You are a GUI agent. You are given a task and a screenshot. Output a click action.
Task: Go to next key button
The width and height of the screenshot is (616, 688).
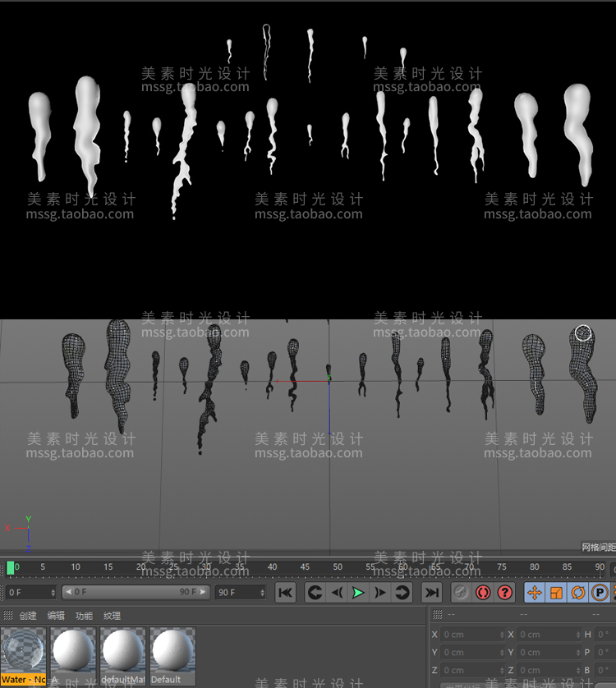pyautogui.click(x=402, y=593)
